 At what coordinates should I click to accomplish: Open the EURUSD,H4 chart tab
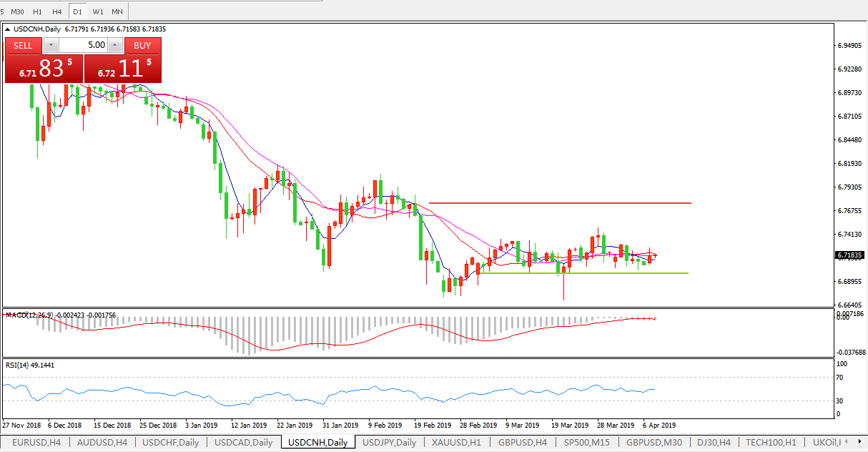coord(35,443)
